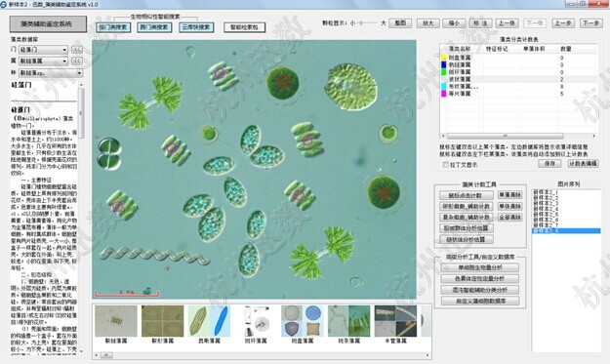
Task: Toggle the 拉丁文显示 checkbox
Action: [x=446, y=165]
